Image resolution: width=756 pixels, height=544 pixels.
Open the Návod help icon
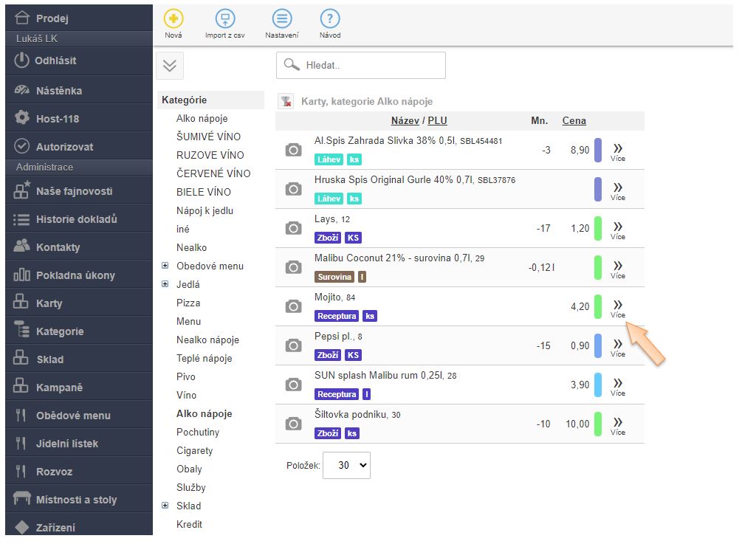click(x=330, y=20)
